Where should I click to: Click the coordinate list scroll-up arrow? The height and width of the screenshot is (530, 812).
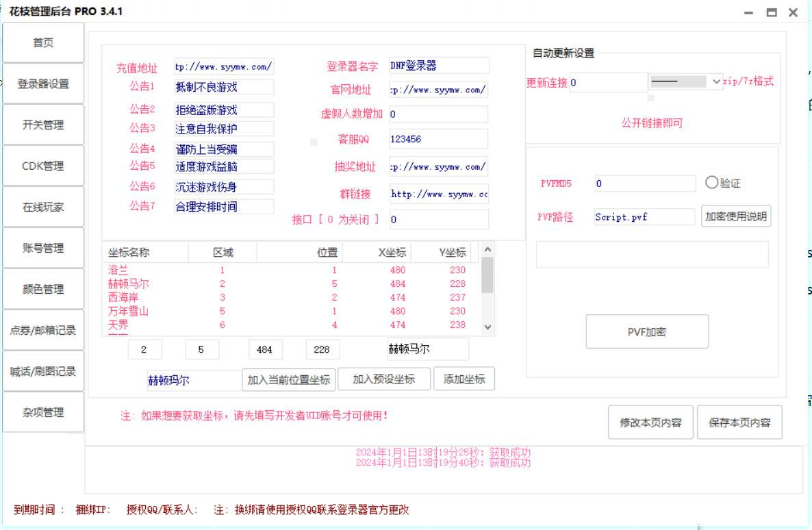click(487, 249)
